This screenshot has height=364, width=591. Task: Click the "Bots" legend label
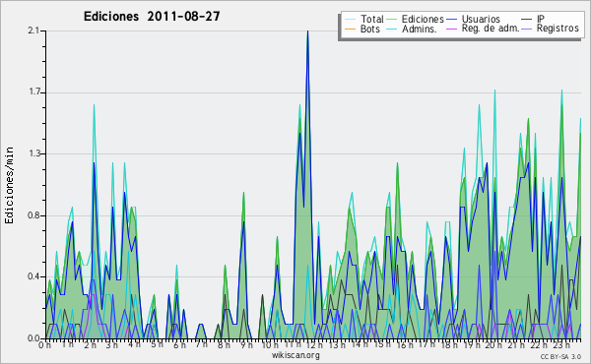[x=370, y=29]
